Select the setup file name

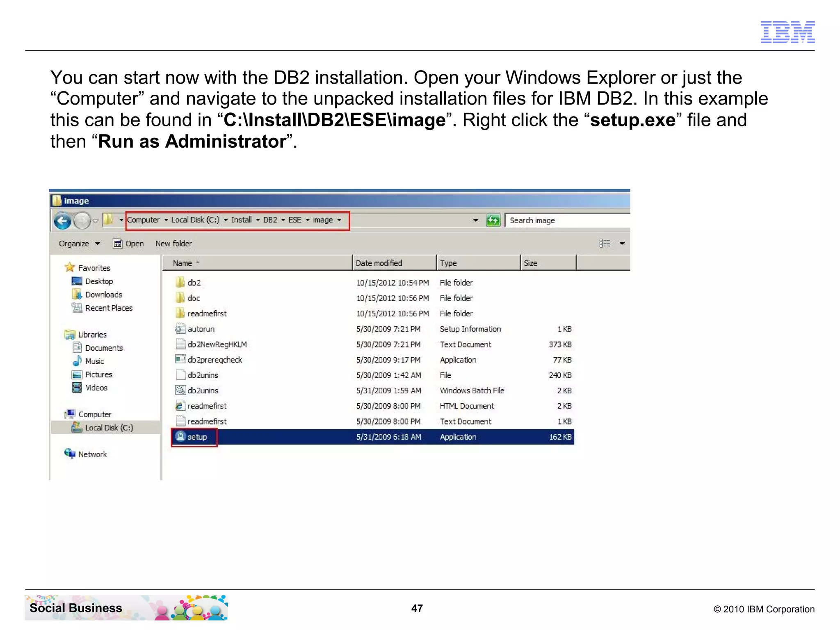pyautogui.click(x=197, y=437)
